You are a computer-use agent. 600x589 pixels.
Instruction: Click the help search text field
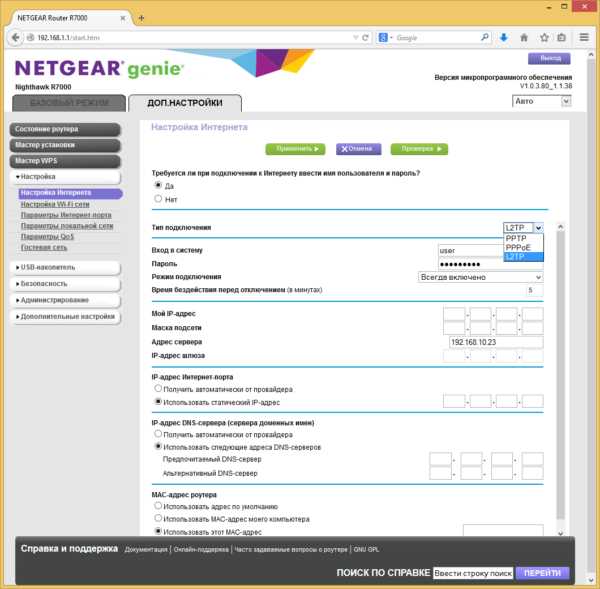(473, 573)
